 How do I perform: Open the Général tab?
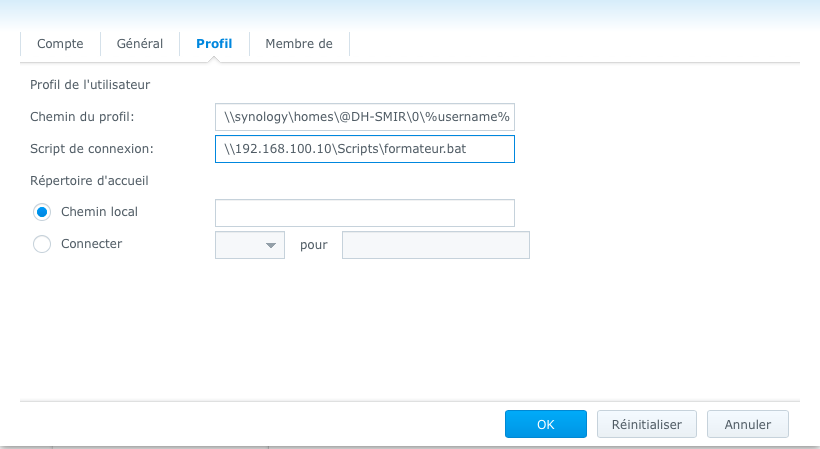coord(140,44)
